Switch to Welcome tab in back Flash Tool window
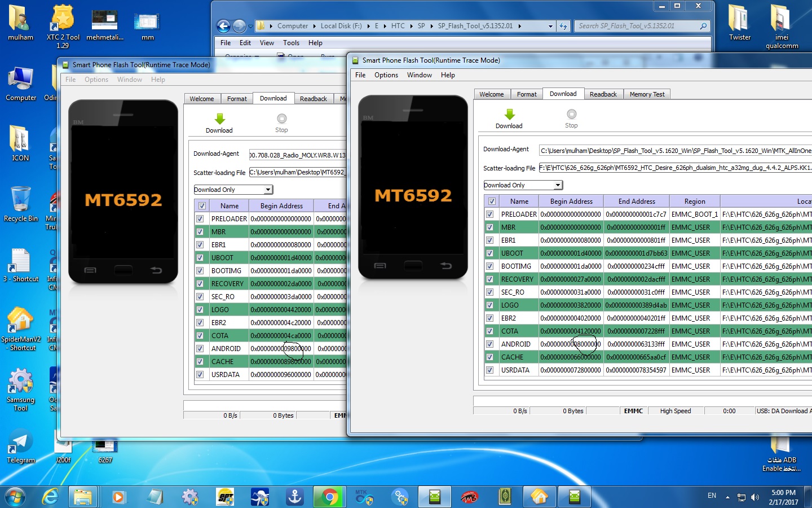Viewport: 812px width, 508px height. click(x=201, y=99)
